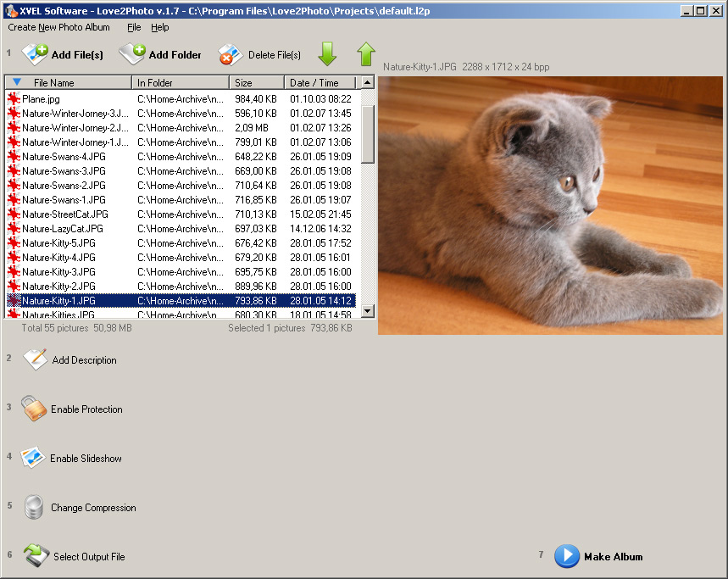Click the Add File(s) label
The image size is (728, 579).
pos(77,55)
